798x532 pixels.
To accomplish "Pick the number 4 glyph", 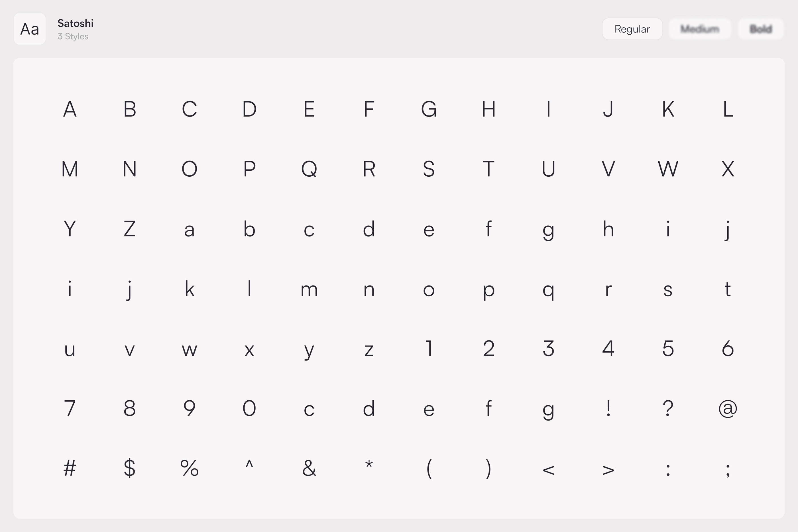I will click(x=608, y=349).
